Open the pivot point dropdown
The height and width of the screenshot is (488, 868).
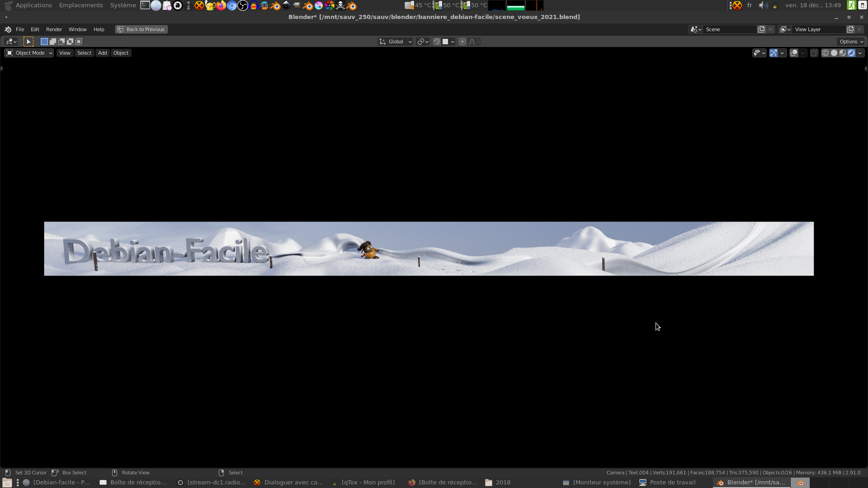click(423, 42)
